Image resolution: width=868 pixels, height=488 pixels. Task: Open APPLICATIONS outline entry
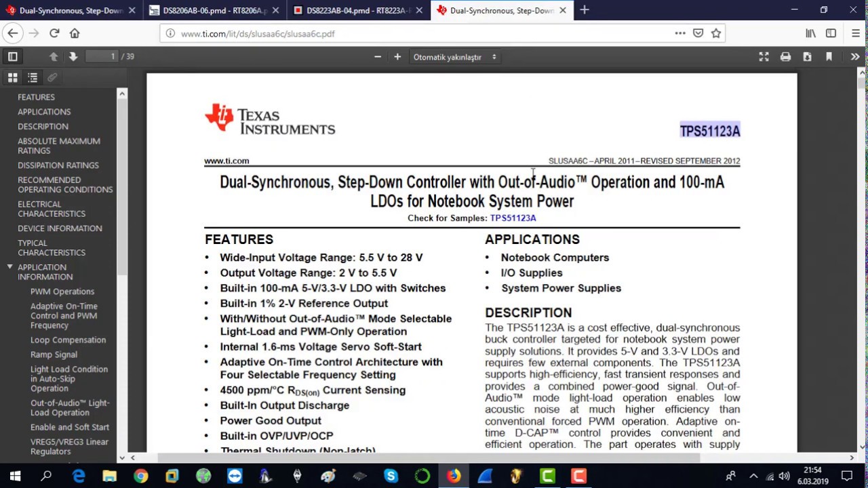point(44,112)
